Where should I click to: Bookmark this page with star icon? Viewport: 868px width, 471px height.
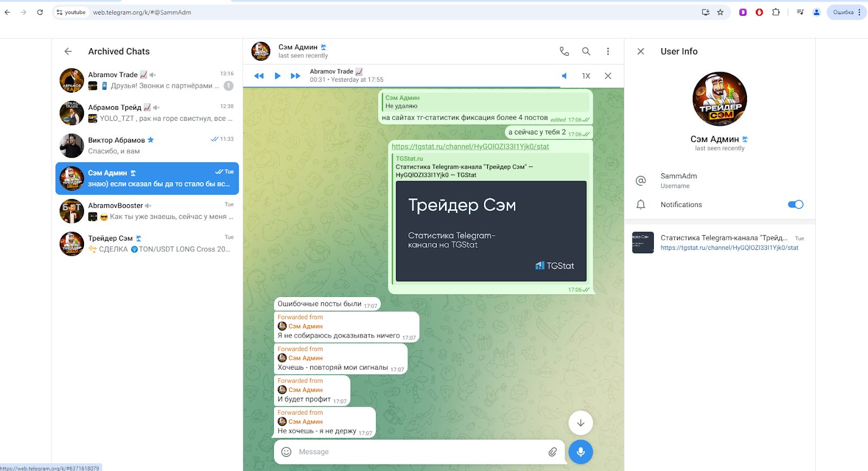pos(720,12)
